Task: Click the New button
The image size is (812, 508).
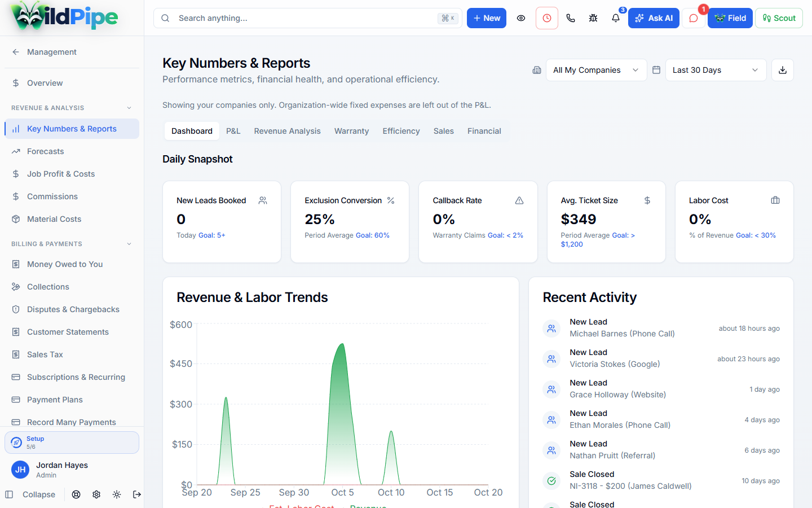Action: 487,18
